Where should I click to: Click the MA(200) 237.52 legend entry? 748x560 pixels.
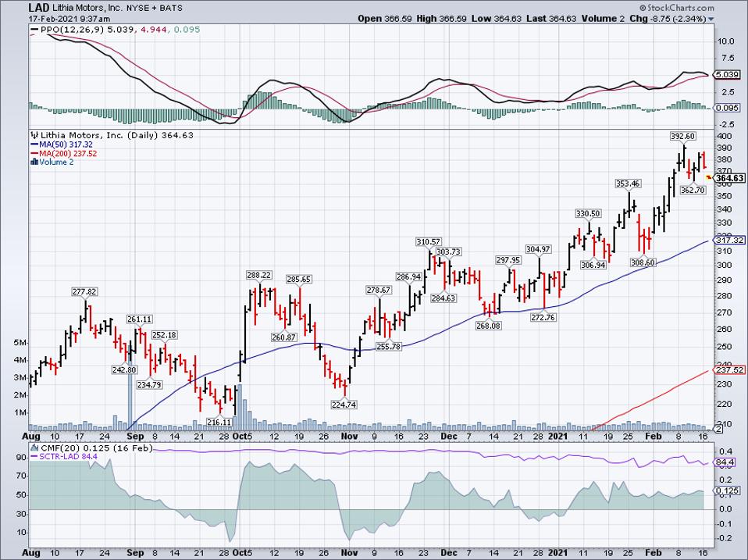69,154
